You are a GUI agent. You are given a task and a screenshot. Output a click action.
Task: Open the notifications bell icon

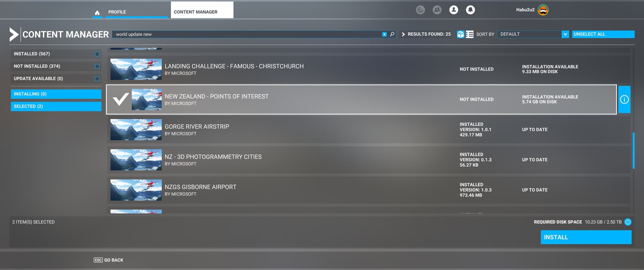click(x=470, y=10)
